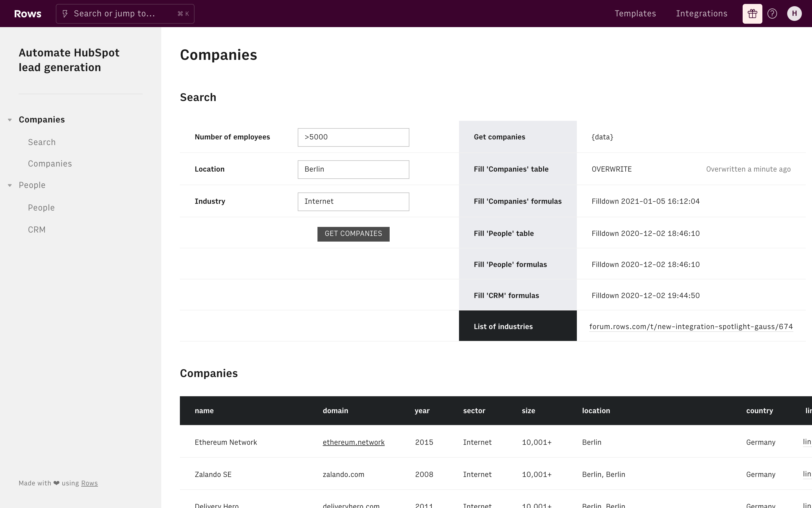Viewport: 812px width, 508px height.
Task: Select the 'Berlin, Berlin' cell for Zalando
Action: (x=604, y=475)
